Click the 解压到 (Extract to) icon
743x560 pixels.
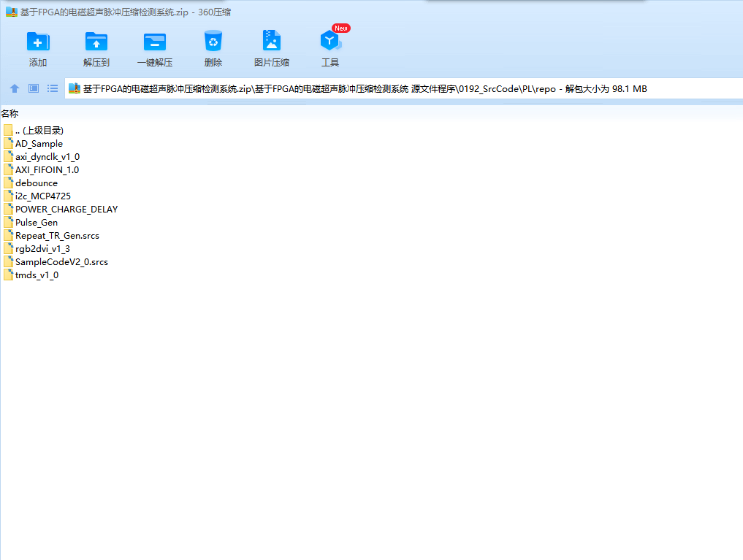tap(96, 42)
